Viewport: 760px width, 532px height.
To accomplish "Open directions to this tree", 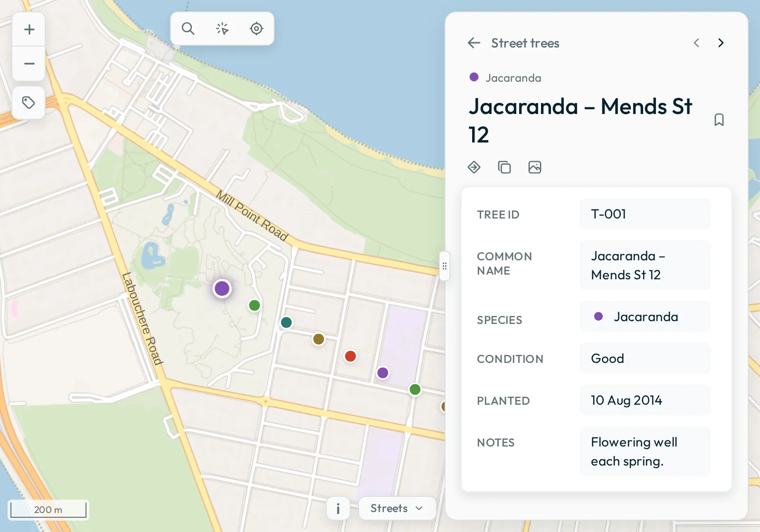I will coord(474,167).
